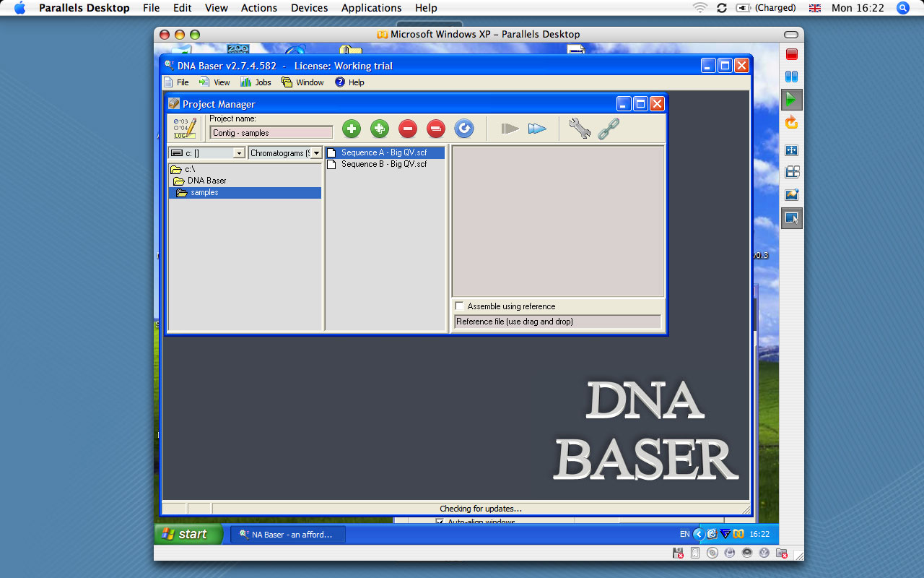The image size is (924, 578).
Task: Click the Parallels Coherence windows icon
Action: pyautogui.click(x=792, y=172)
